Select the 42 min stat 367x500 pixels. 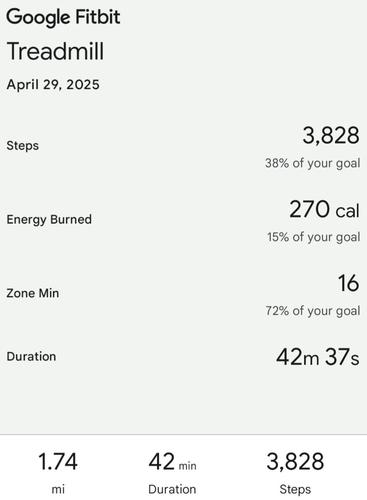click(172, 462)
